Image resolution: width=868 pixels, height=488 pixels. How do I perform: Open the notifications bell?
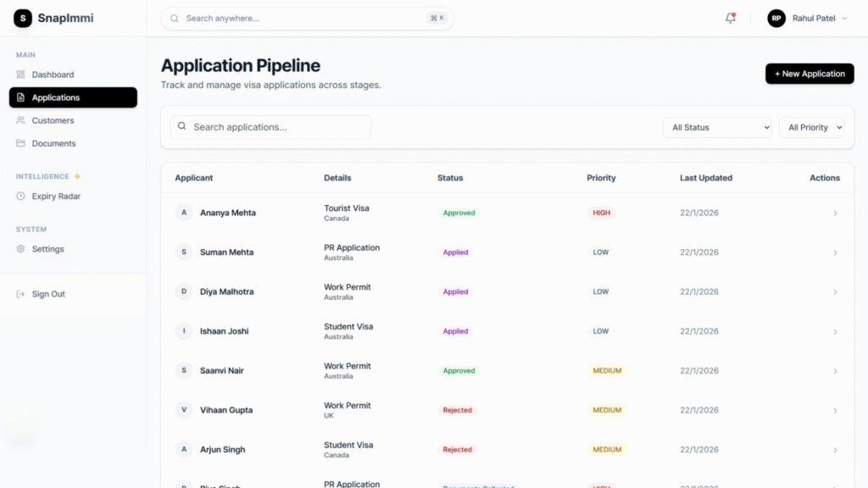point(730,18)
